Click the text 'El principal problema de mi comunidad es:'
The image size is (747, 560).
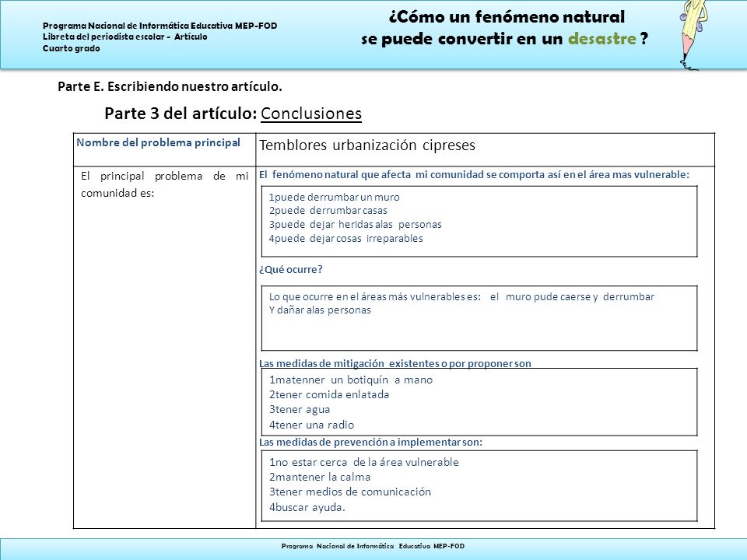click(164, 184)
